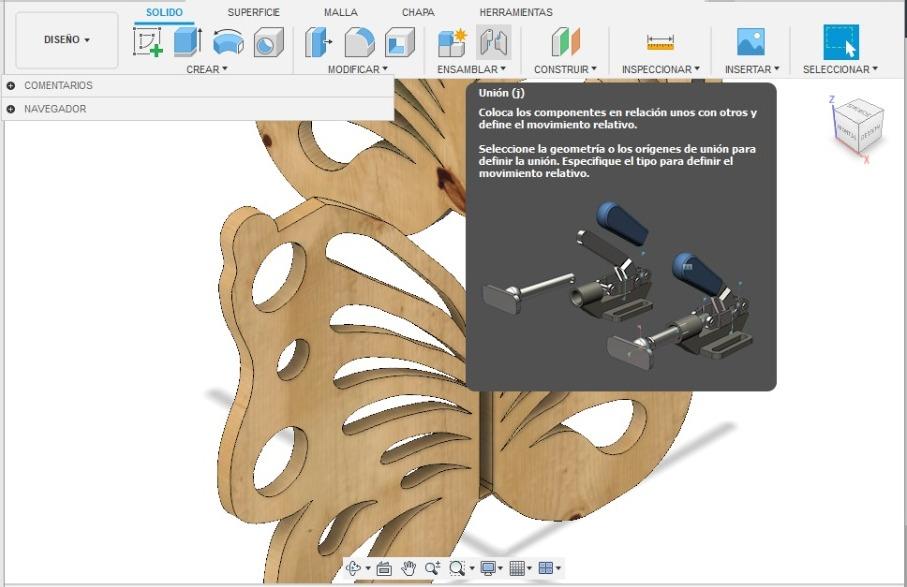Switch to the HERRAMIENTAS tab

point(516,12)
